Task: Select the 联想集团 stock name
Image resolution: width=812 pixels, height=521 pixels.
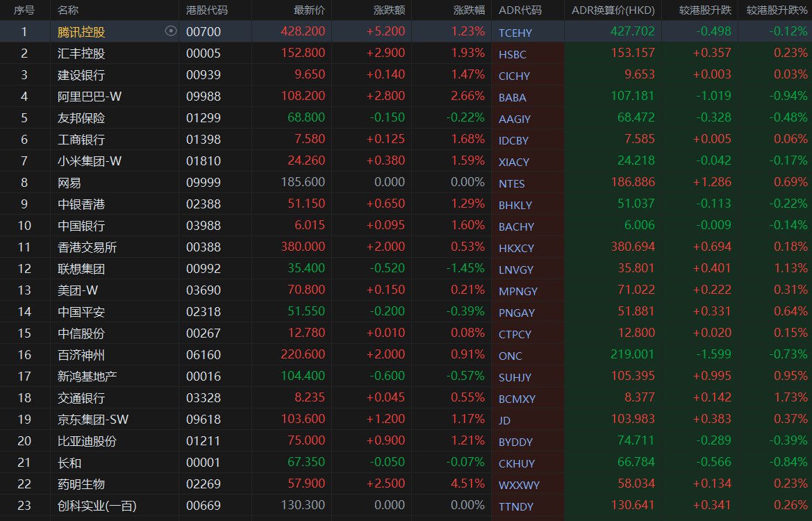Action: coord(81,269)
